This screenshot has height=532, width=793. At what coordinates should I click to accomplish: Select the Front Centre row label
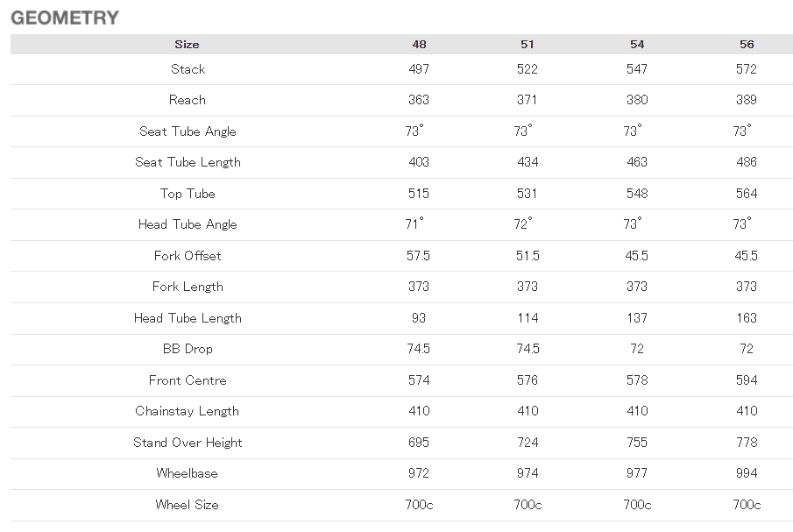pyautogui.click(x=188, y=380)
